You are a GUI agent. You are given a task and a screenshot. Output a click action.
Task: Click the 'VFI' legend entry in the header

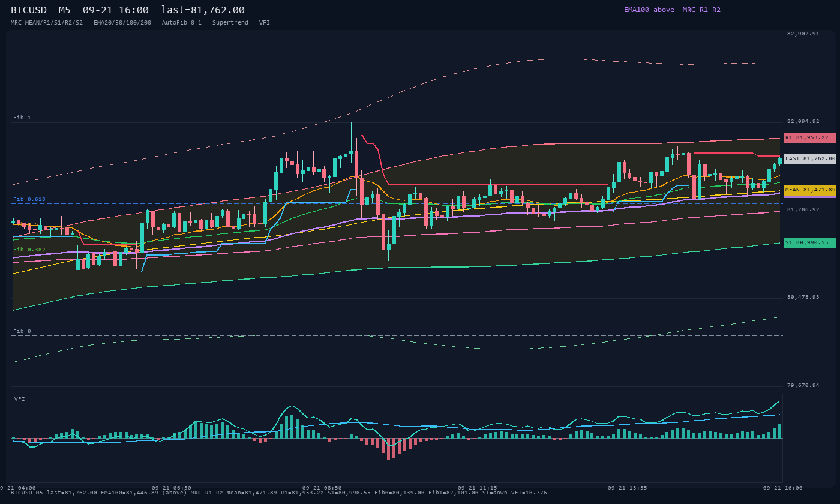pyautogui.click(x=265, y=22)
